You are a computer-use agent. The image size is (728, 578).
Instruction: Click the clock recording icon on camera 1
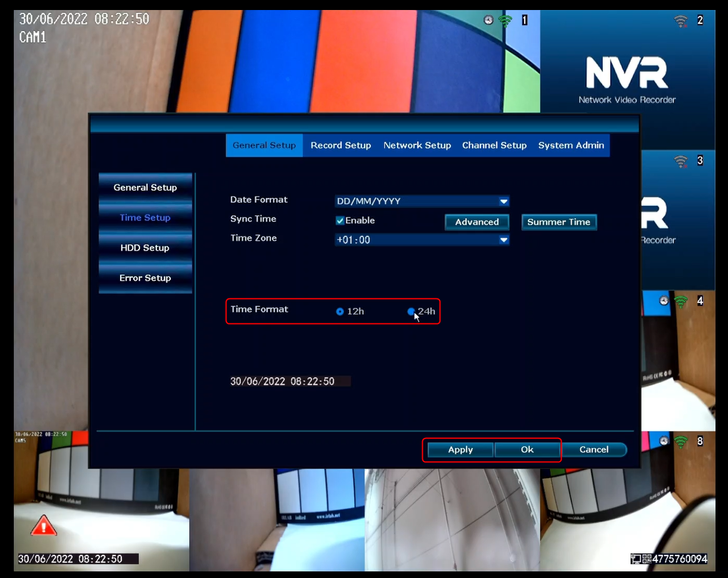coord(488,20)
